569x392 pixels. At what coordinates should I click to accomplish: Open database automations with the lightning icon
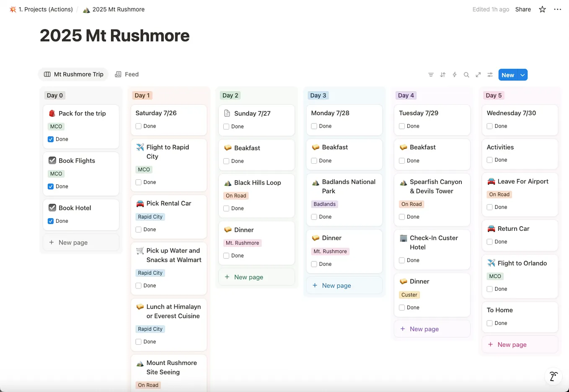pos(454,75)
